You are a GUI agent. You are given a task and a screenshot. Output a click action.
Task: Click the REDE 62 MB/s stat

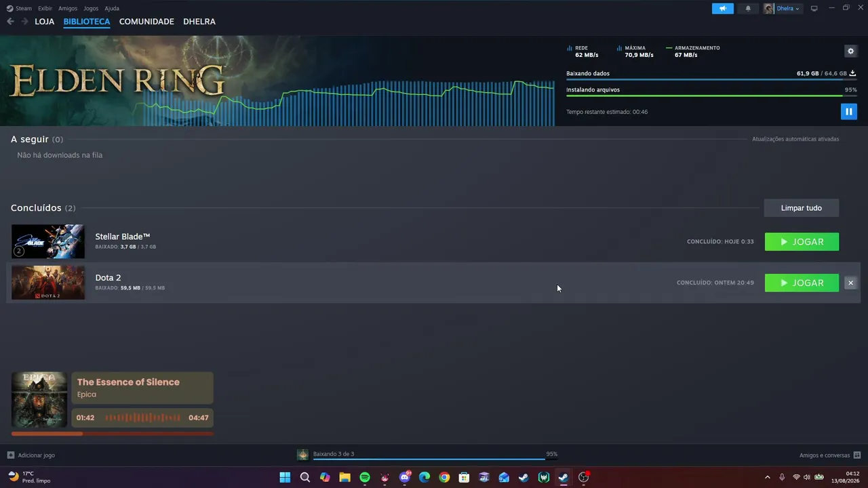pyautogui.click(x=583, y=52)
